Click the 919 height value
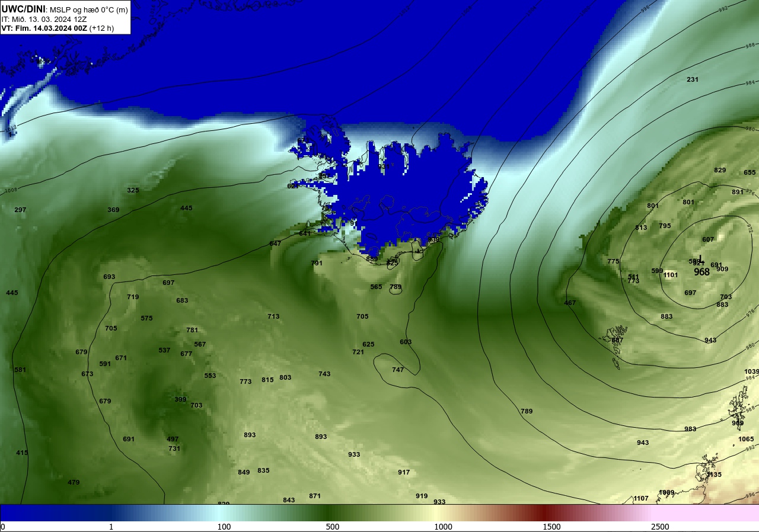Screen dimensions: 759x532 tap(422, 496)
